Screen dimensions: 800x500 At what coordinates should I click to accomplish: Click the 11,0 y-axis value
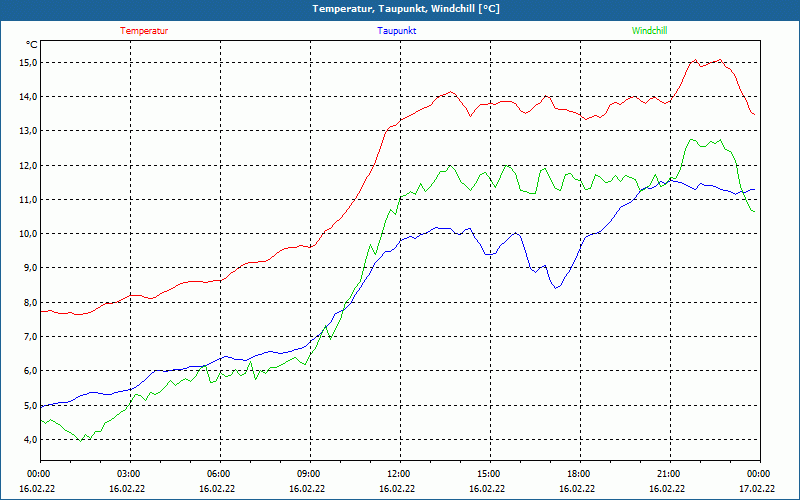tap(28, 199)
